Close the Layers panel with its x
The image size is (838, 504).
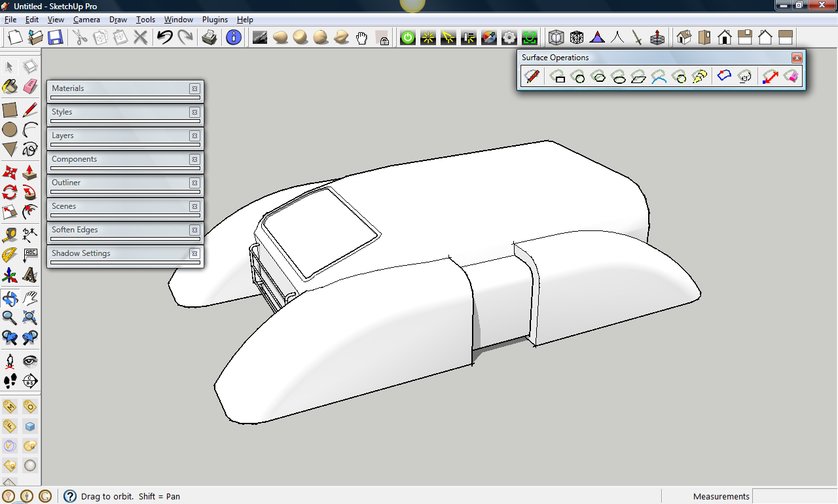pos(194,135)
